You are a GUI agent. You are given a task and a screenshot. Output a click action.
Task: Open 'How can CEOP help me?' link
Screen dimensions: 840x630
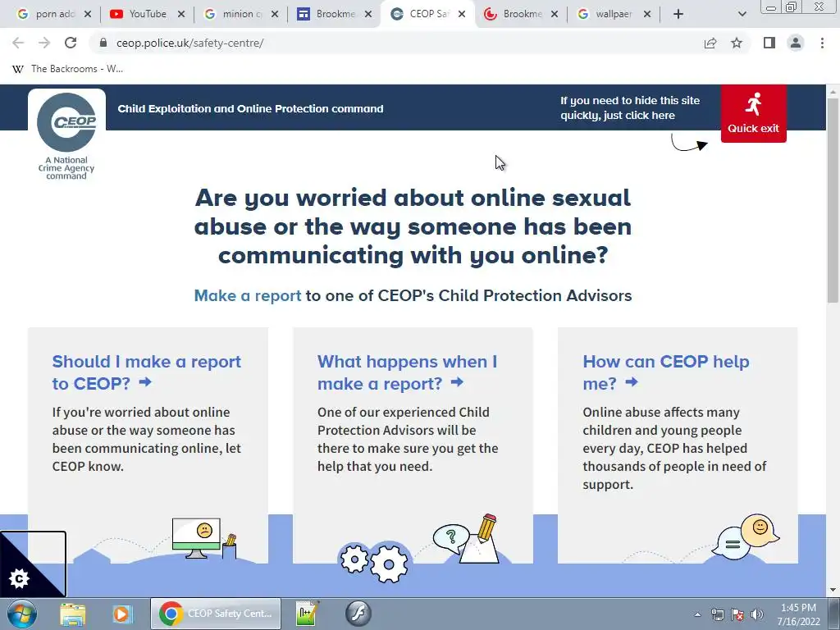pyautogui.click(x=666, y=372)
